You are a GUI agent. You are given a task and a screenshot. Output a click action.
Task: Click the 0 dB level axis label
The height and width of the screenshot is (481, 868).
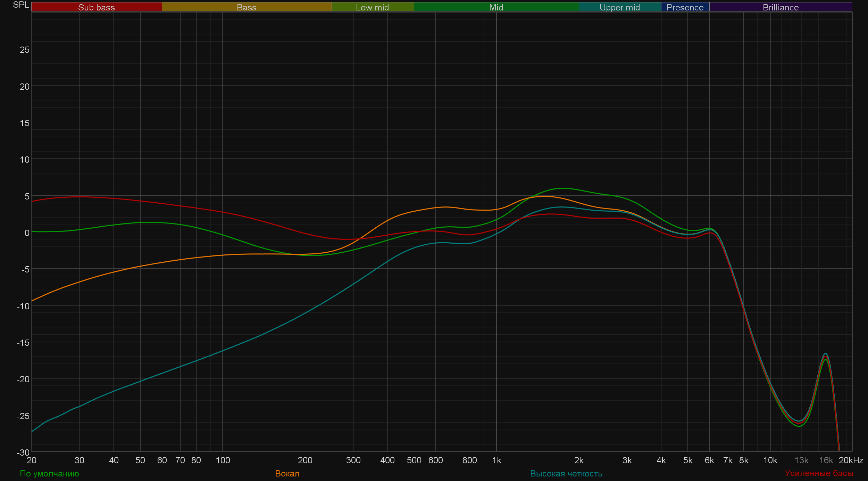pos(27,233)
